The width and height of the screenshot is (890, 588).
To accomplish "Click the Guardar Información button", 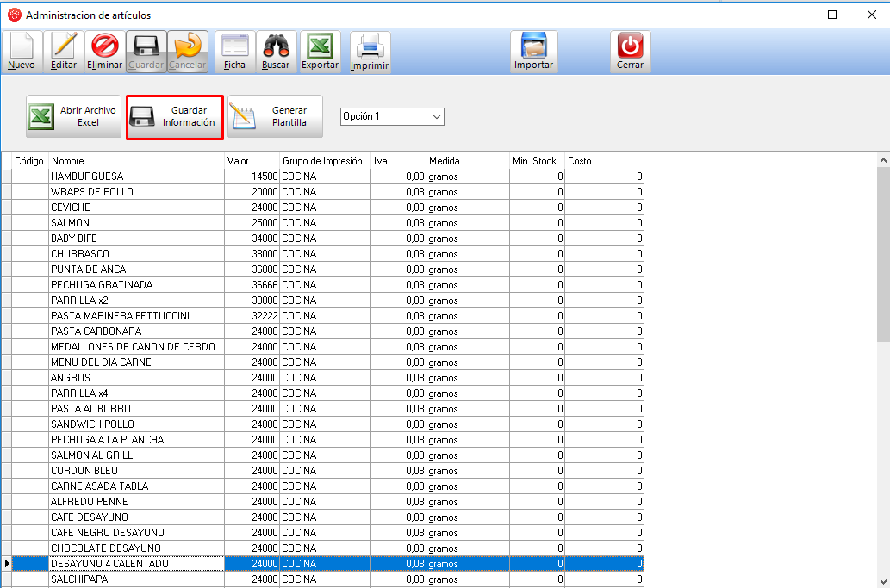I will pyautogui.click(x=175, y=116).
